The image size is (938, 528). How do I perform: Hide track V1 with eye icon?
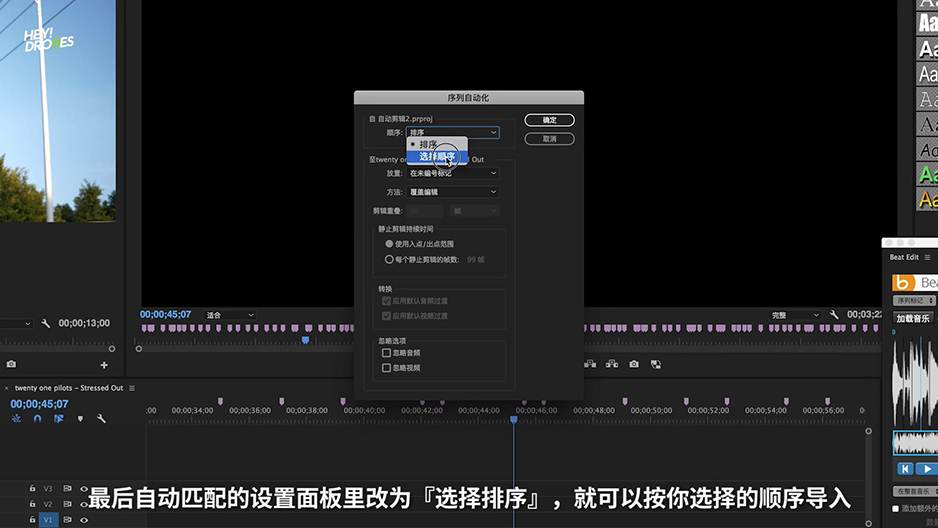84,520
